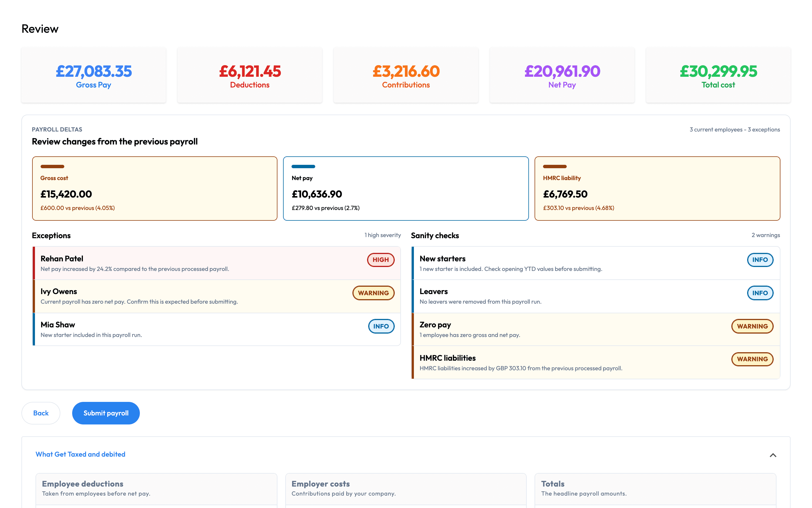The height and width of the screenshot is (508, 812).
Task: Select the Deductions summary card
Action: 250,75
